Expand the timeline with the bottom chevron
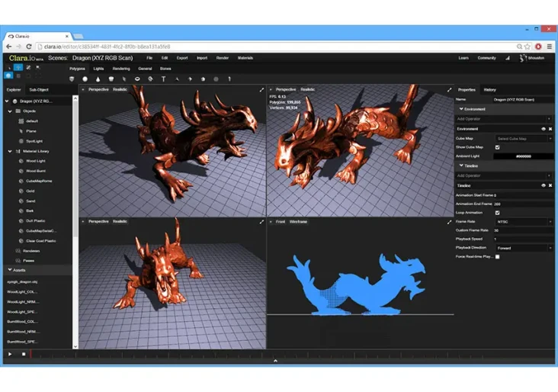The width and height of the screenshot is (558, 392). click(275, 361)
